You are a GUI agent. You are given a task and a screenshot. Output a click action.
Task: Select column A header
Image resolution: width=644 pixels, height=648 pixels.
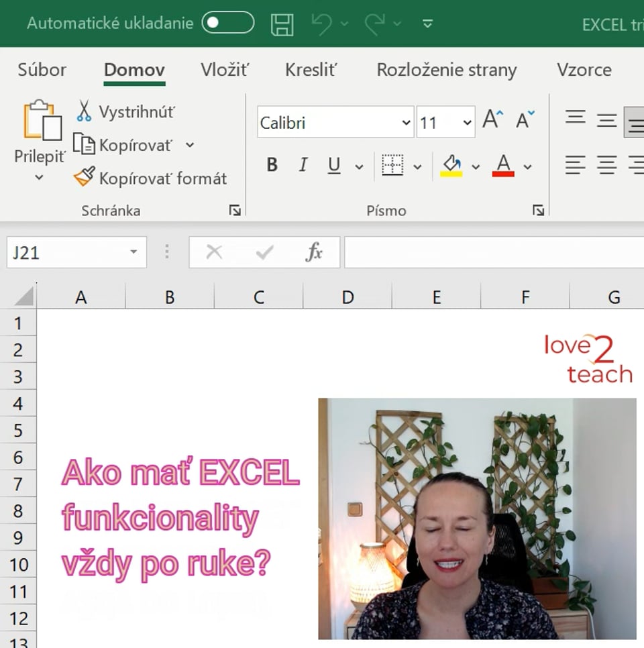[81, 296]
